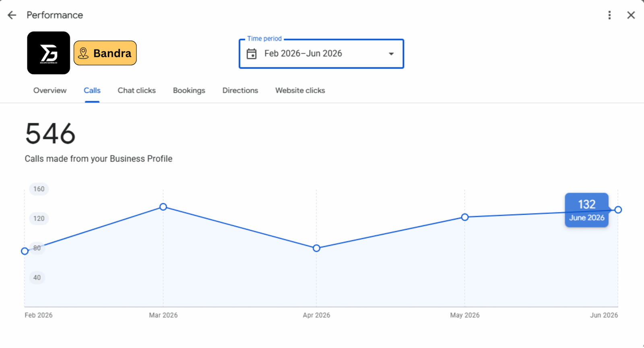644x348 pixels.
Task: Select the Mar 2026 data point on chart
Action: [x=163, y=207]
